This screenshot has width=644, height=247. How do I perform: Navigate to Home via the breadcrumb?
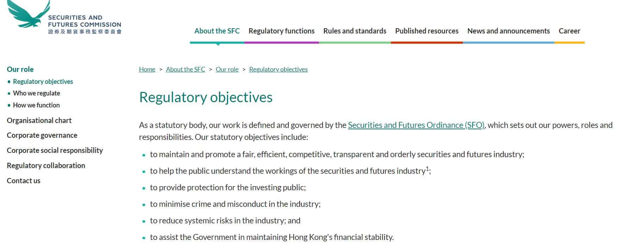(x=147, y=69)
